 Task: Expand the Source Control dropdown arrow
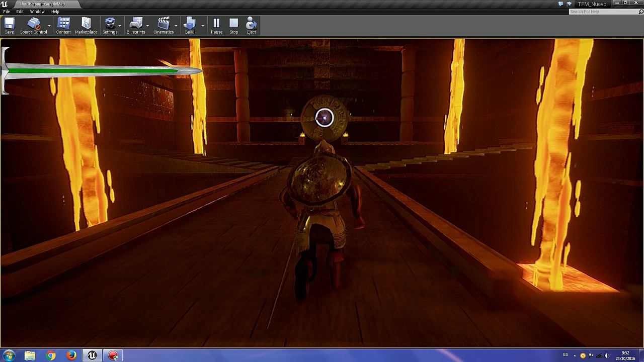click(x=49, y=26)
